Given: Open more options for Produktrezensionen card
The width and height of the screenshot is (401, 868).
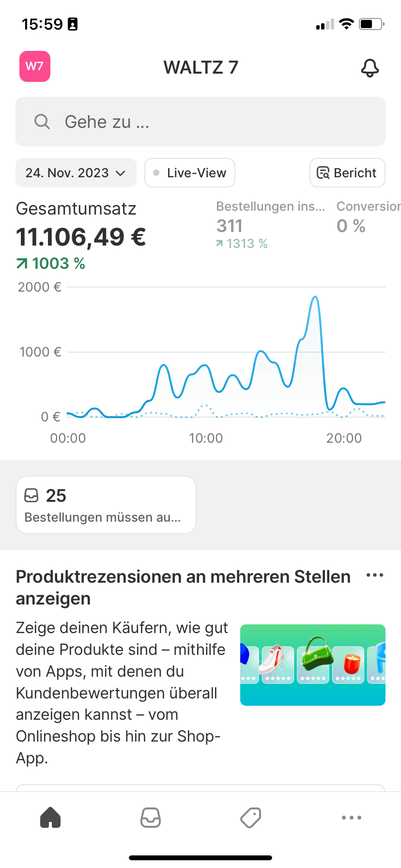Looking at the screenshot, I should [375, 575].
